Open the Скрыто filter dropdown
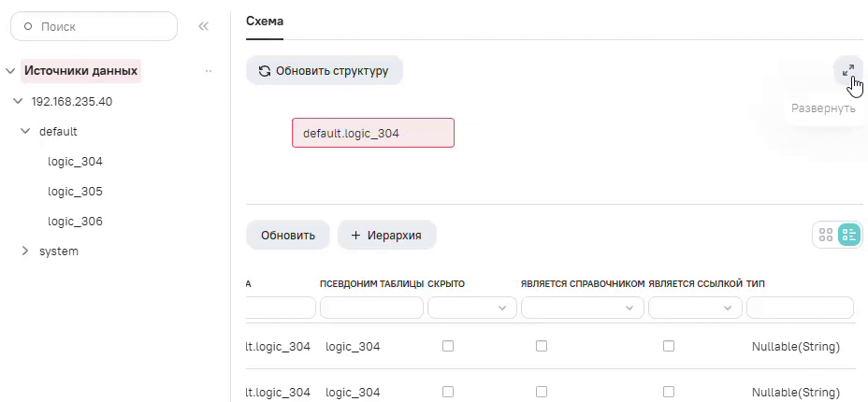 pyautogui.click(x=472, y=308)
